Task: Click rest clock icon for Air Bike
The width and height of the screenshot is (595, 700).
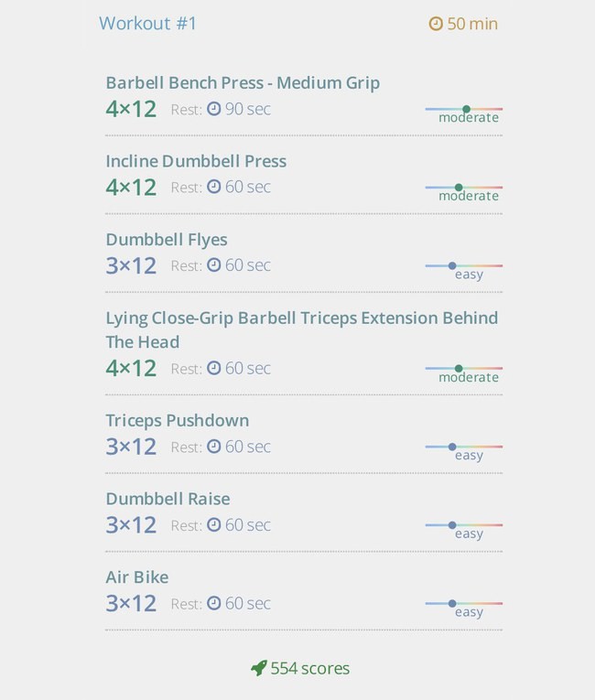Action: click(x=214, y=603)
